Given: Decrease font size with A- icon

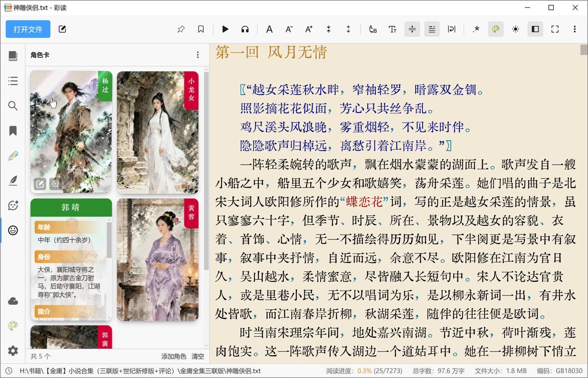Looking at the screenshot, I should [x=289, y=29].
